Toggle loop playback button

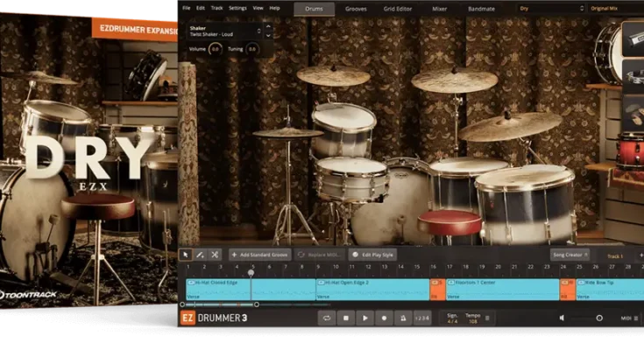click(x=327, y=318)
